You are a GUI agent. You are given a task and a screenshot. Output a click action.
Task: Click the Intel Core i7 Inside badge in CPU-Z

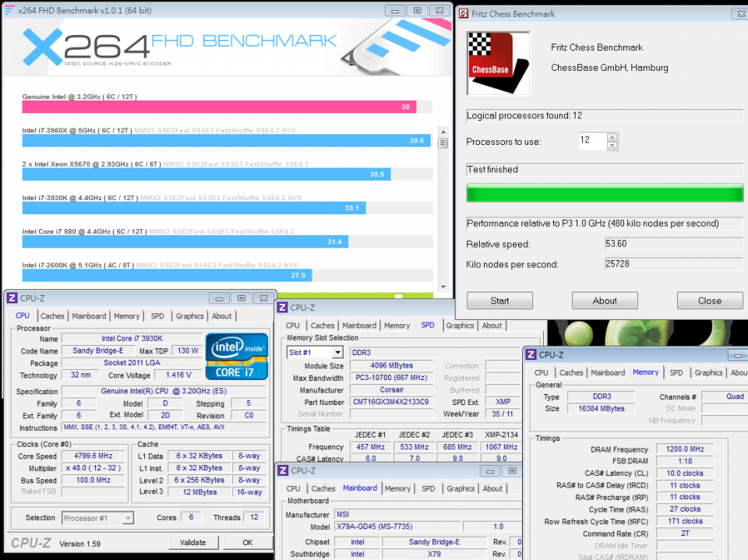tap(236, 357)
